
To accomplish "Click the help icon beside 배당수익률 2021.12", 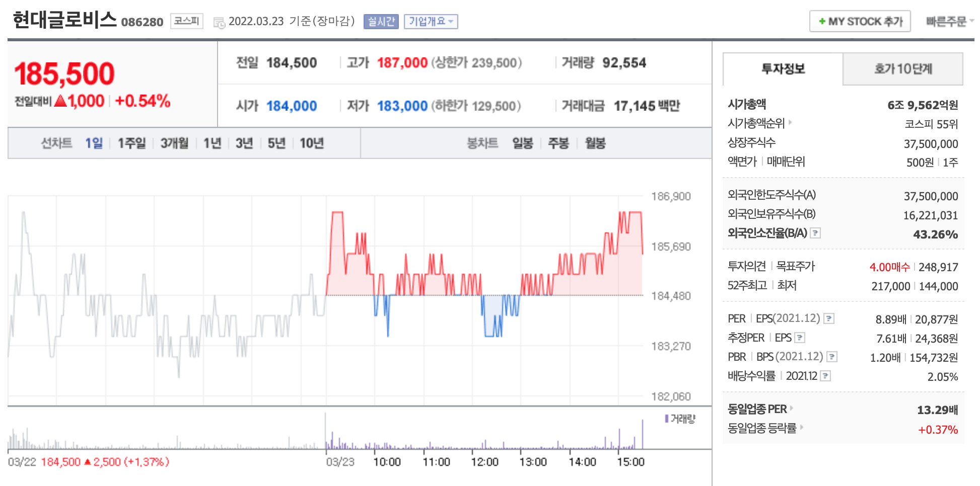I will [x=825, y=376].
